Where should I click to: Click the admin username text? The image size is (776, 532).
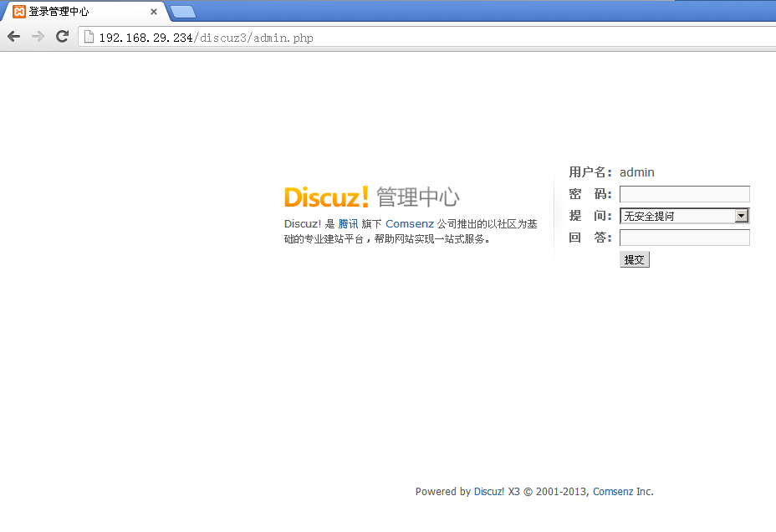coord(637,172)
